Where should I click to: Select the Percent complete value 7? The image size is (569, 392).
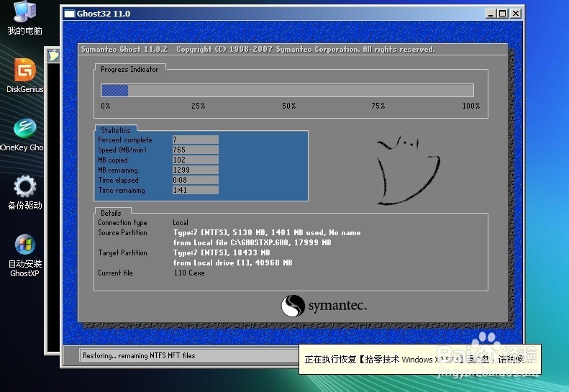click(195, 140)
